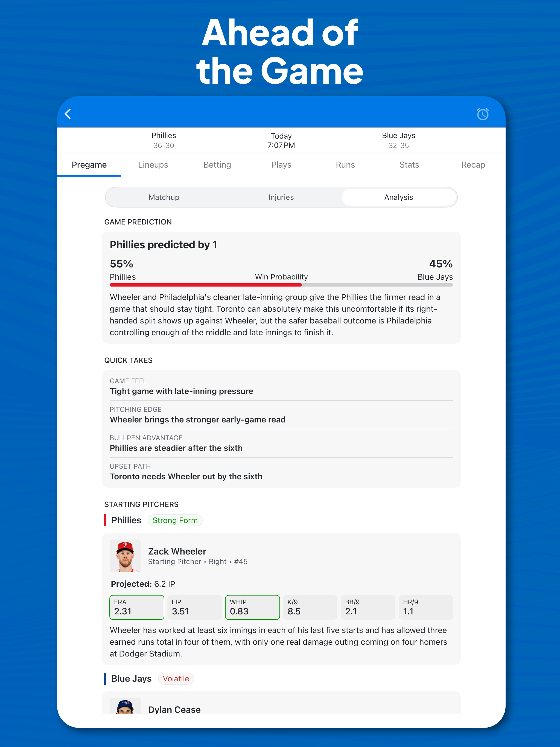Screen dimensions: 560x747
Task: Tap "Phillies are steadier after the sixth"
Action: pos(176,448)
